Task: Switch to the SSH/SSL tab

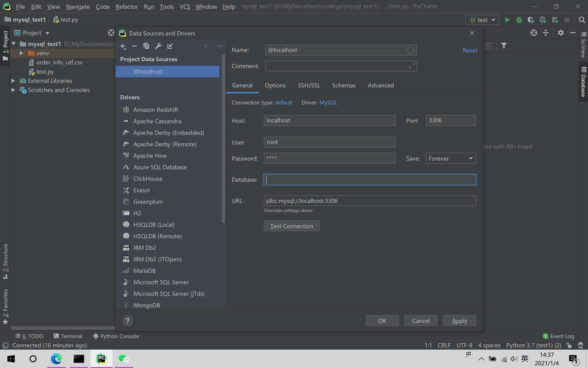Action: pos(309,85)
